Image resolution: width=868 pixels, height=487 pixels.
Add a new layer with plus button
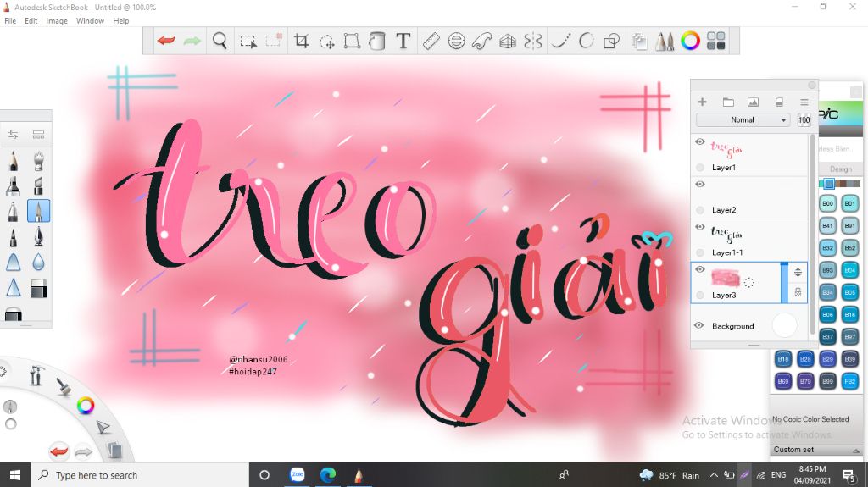tap(702, 102)
